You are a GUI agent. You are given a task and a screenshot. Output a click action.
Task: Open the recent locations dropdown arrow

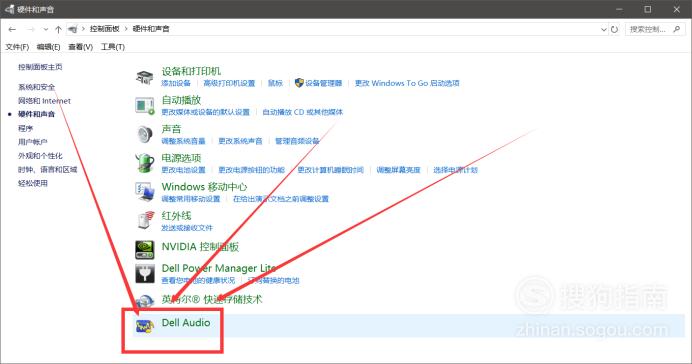click(45, 30)
